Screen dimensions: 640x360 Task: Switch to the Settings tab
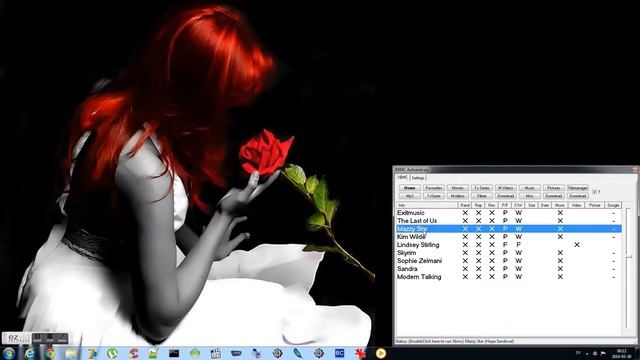[x=418, y=178]
